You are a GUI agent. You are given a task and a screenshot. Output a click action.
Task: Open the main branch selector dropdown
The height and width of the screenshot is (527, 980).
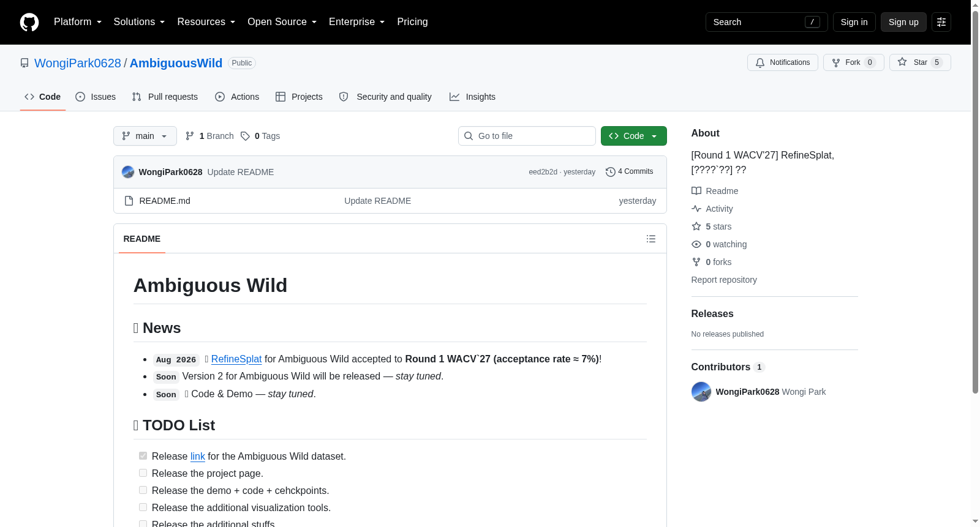145,136
